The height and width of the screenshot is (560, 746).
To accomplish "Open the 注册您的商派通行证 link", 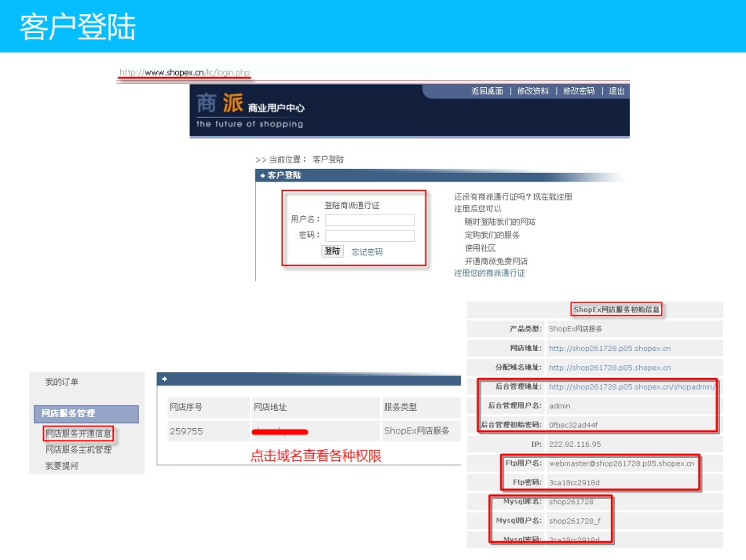I will click(489, 273).
